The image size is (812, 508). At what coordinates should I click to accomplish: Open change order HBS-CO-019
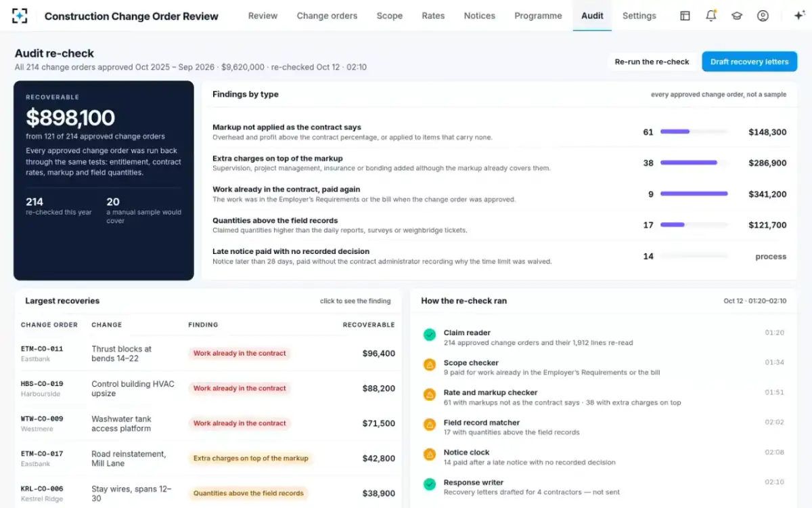coord(42,384)
